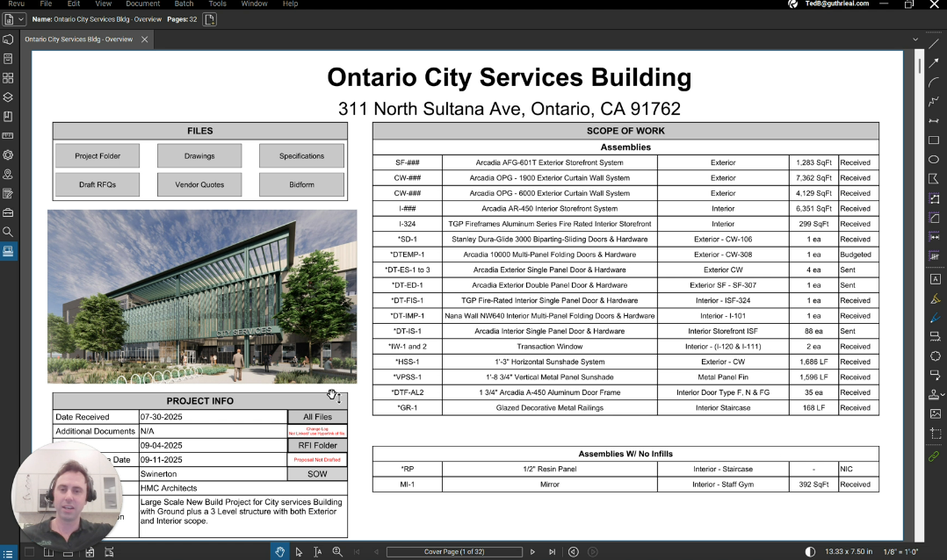
Task: Click the building rendering image
Action: pyautogui.click(x=202, y=297)
